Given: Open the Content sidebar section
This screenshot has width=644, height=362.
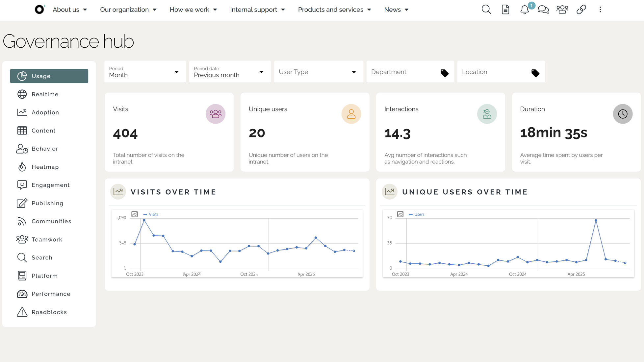Looking at the screenshot, I should (49, 131).
